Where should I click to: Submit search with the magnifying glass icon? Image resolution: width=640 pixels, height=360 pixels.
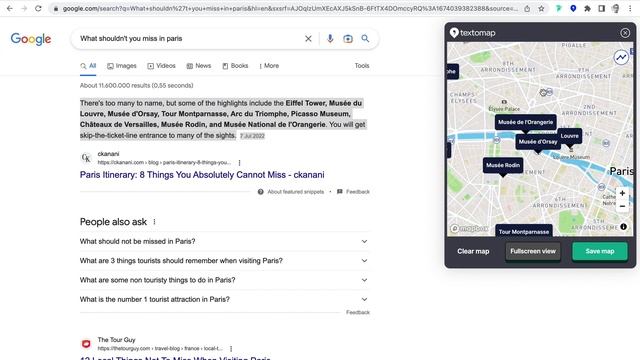[x=365, y=38]
